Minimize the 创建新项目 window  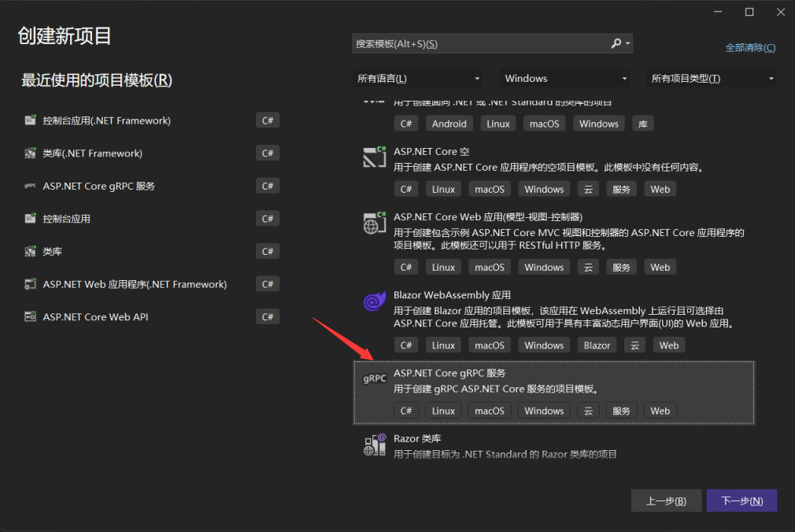[x=718, y=12]
